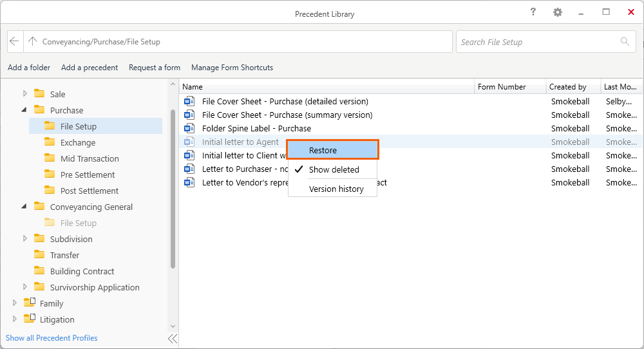
Task: Expand the Survivorship Application folder
Action: (x=25, y=287)
